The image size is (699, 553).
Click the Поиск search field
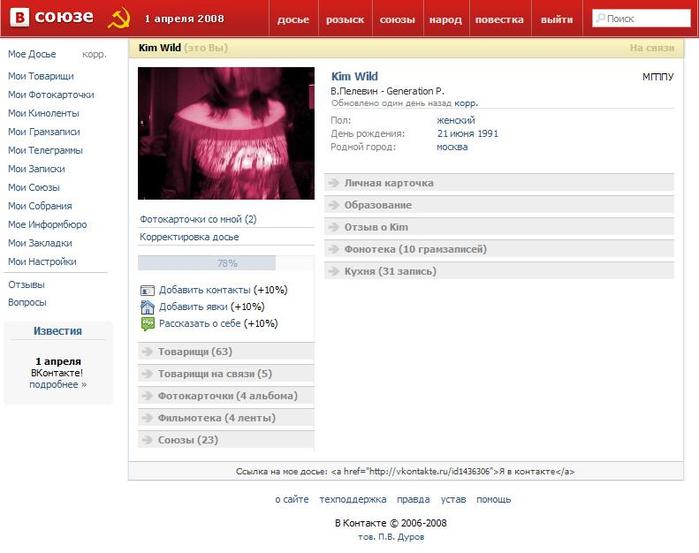pos(641,18)
